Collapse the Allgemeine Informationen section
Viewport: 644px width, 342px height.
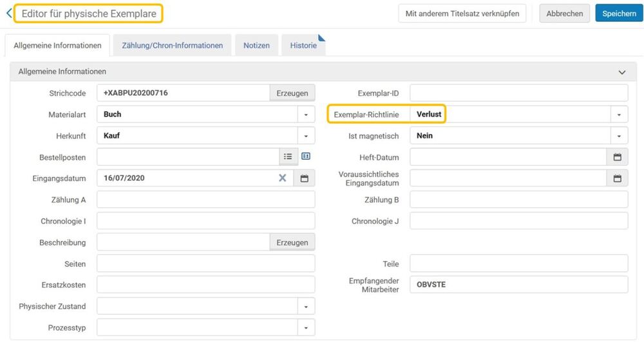coord(622,72)
